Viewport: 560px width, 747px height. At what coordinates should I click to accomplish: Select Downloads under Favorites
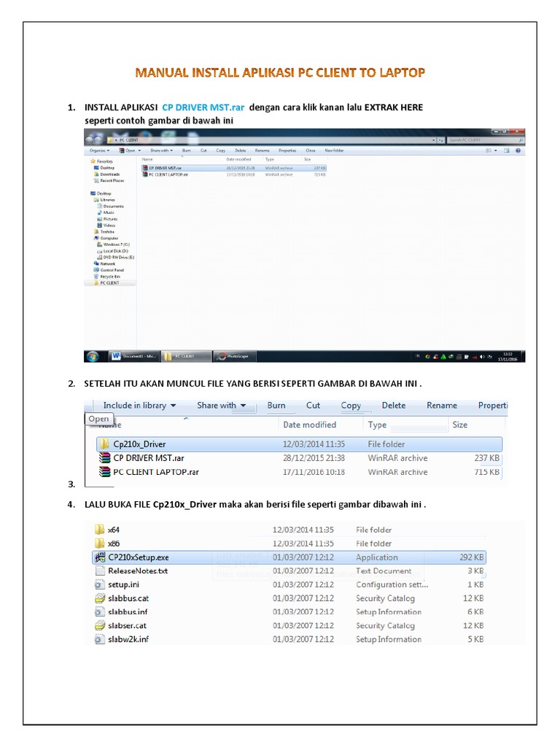tap(106, 174)
